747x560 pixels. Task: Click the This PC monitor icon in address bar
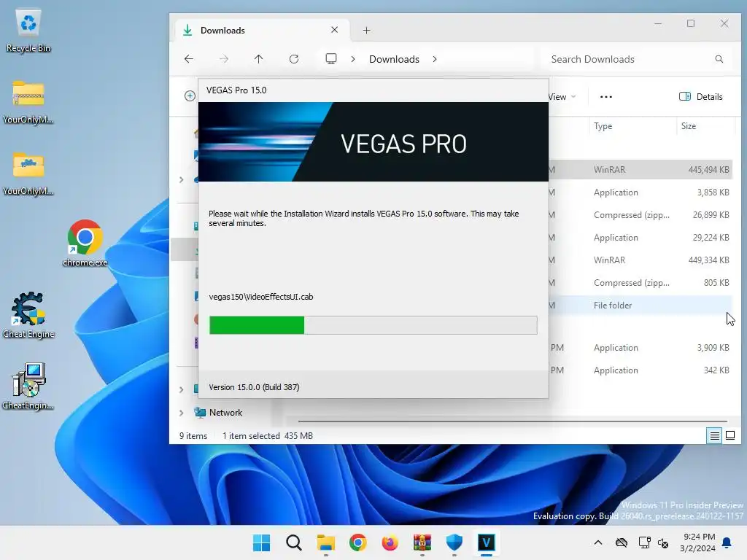pyautogui.click(x=331, y=58)
